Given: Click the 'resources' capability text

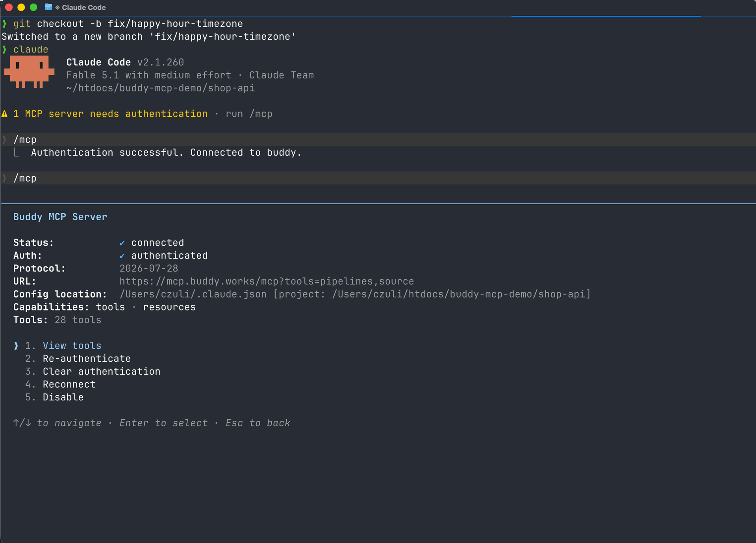Looking at the screenshot, I should [169, 307].
